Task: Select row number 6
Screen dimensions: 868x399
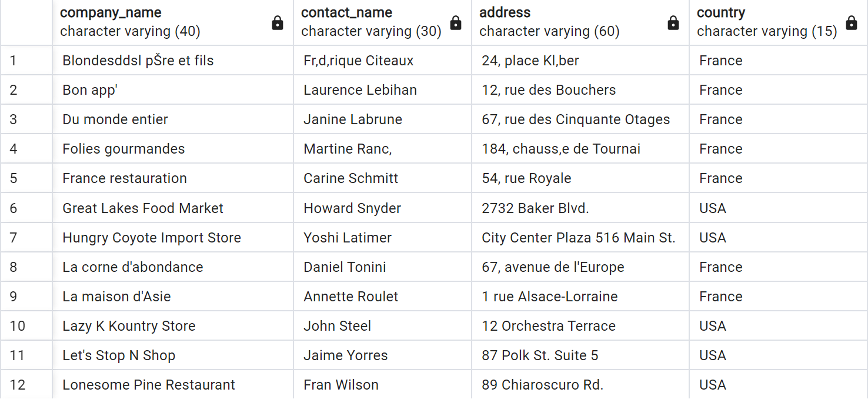Action: (x=26, y=208)
